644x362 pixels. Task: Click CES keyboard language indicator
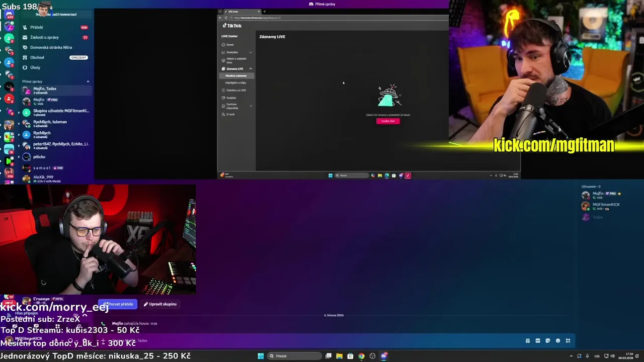(597, 356)
